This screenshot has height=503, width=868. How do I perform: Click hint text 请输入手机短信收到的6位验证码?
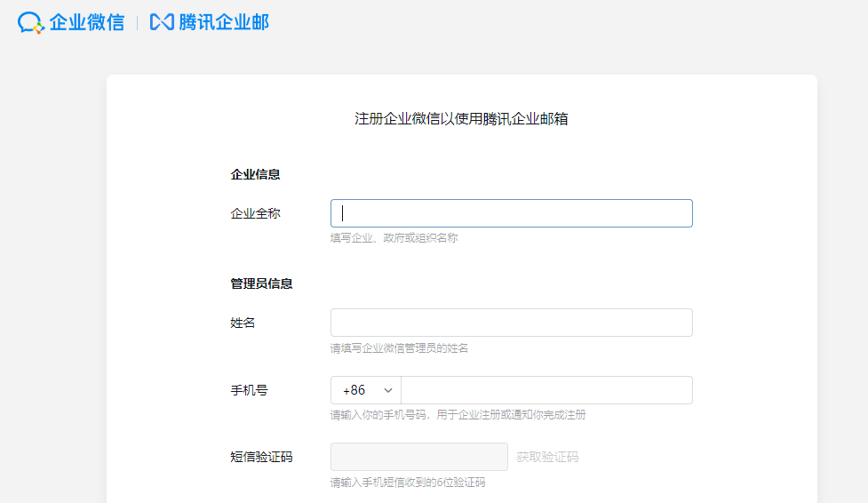coord(408,483)
